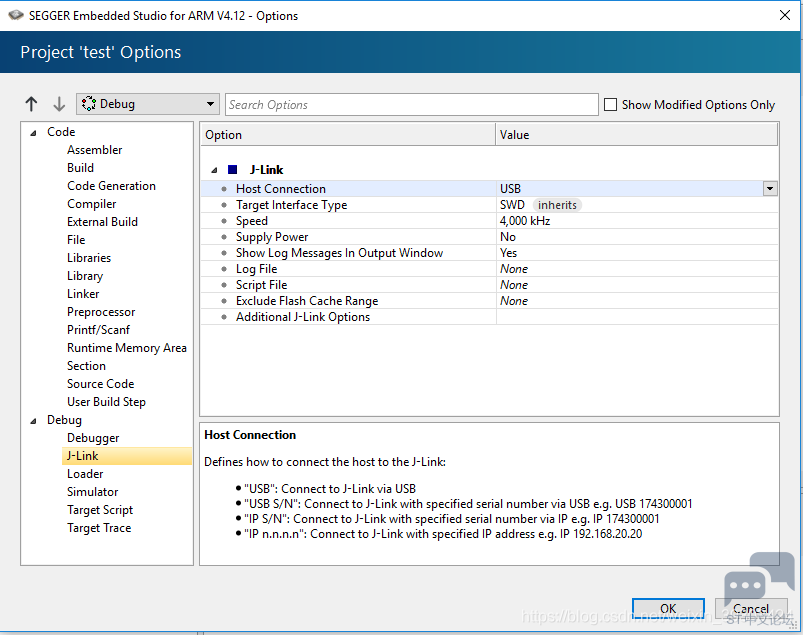The width and height of the screenshot is (803, 635).
Task: Click the Debug configuration gear icon
Action: pyautogui.click(x=89, y=103)
